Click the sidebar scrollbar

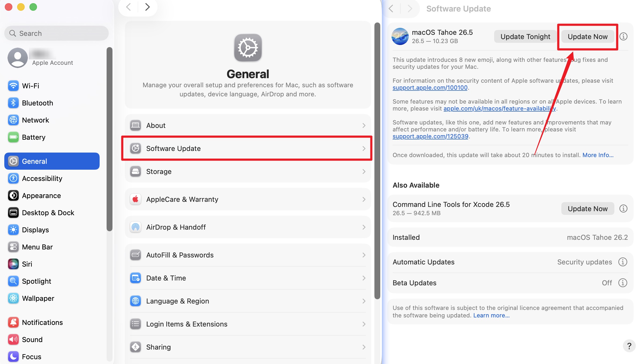pos(109,139)
